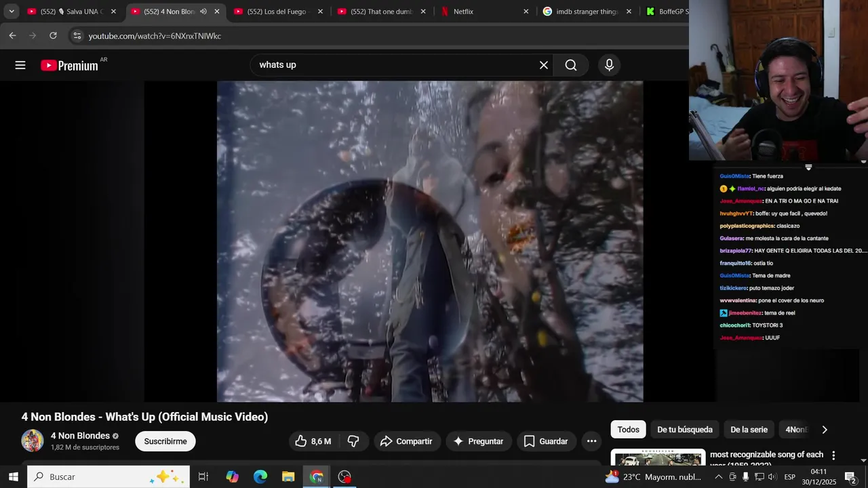Open Windows notification center icon
The height and width of the screenshot is (488, 868).
850,476
